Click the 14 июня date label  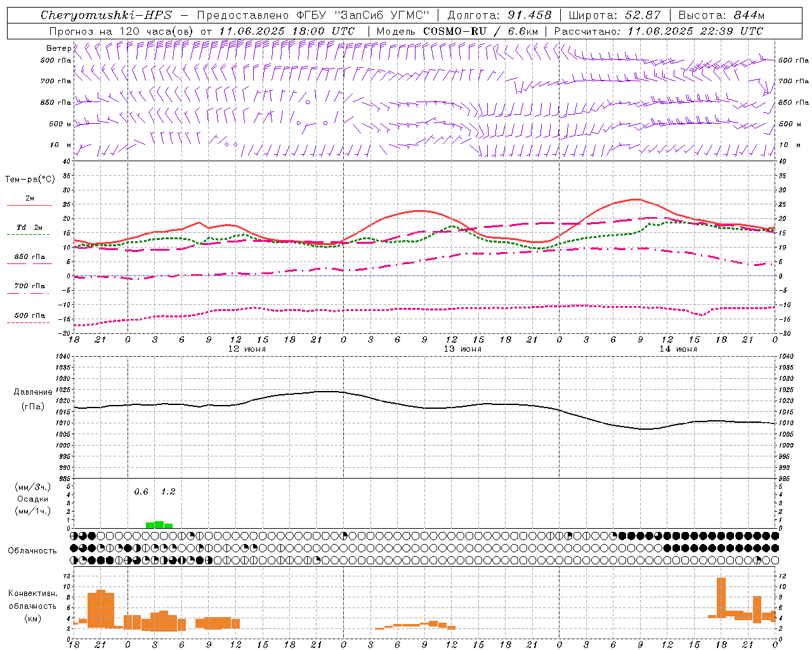[678, 349]
